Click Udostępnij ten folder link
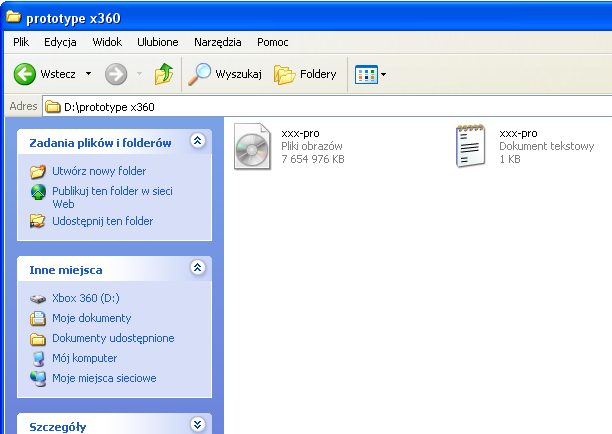Screen dimensions: 612x434 102,221
